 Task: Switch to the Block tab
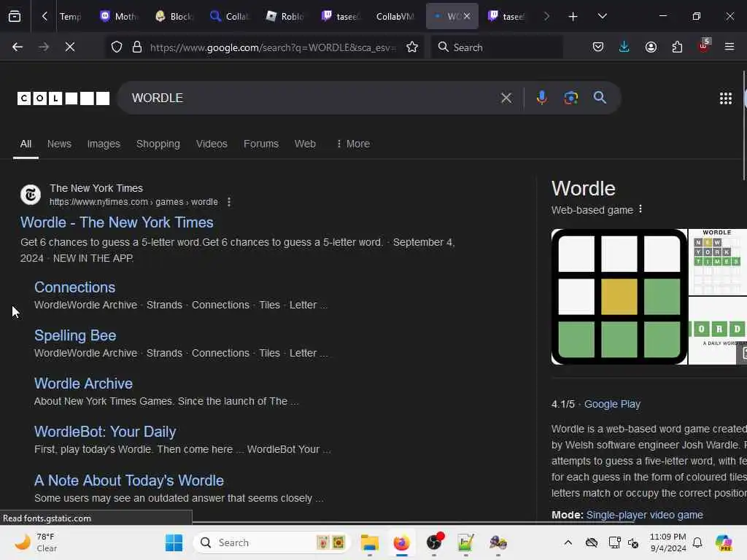(174, 17)
